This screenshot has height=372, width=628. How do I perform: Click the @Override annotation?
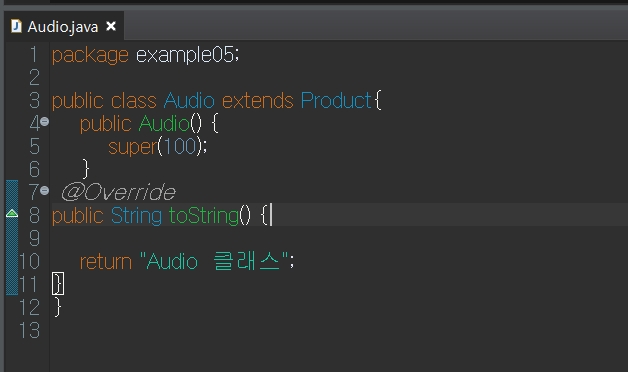[118, 192]
